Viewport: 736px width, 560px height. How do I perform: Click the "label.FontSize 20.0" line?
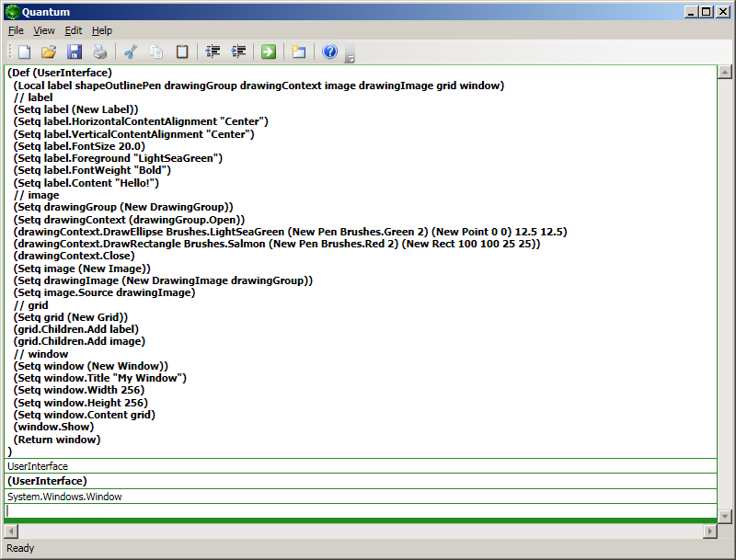pos(79,146)
